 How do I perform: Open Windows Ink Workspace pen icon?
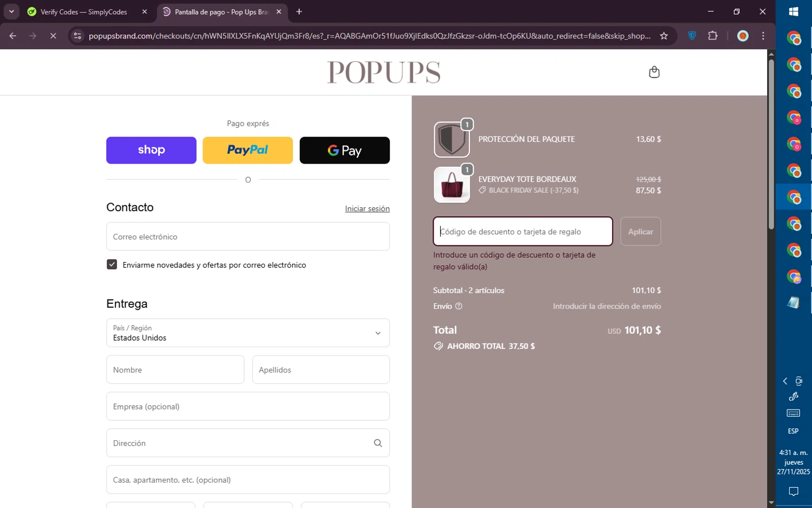click(794, 396)
